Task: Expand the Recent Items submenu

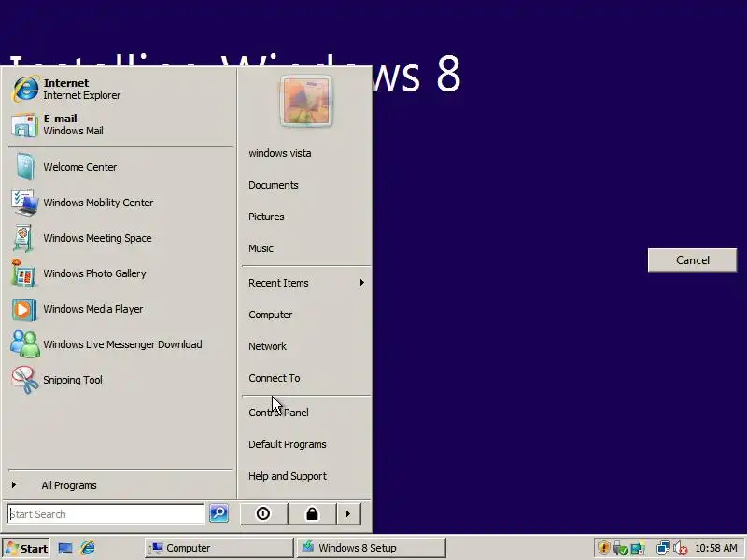Action: (x=305, y=283)
